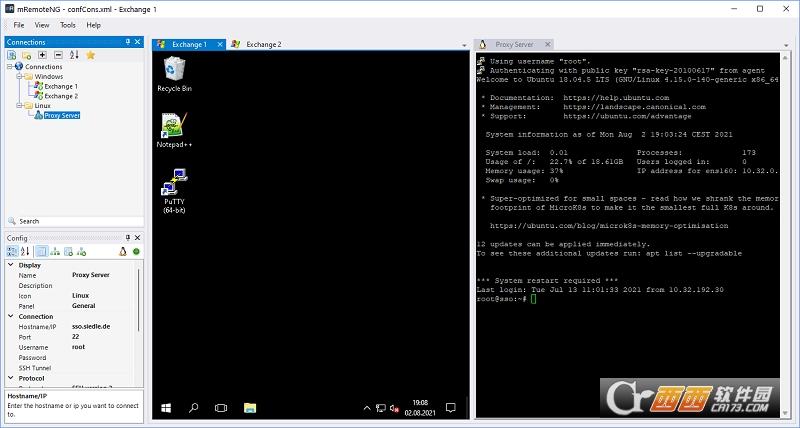The height and width of the screenshot is (428, 800).
Task: Open the View menu
Action: pos(42,25)
